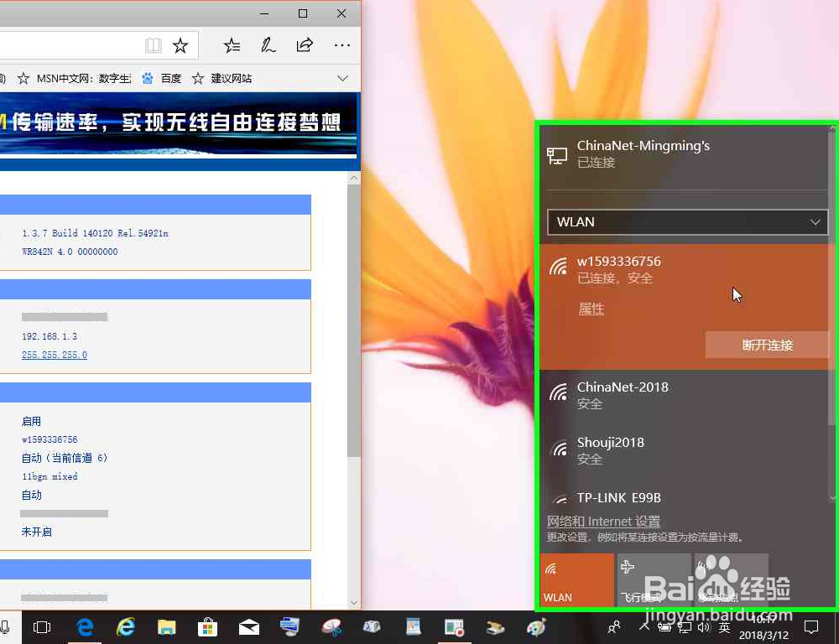
Task: Open File Explorer from the taskbar
Action: 166,626
